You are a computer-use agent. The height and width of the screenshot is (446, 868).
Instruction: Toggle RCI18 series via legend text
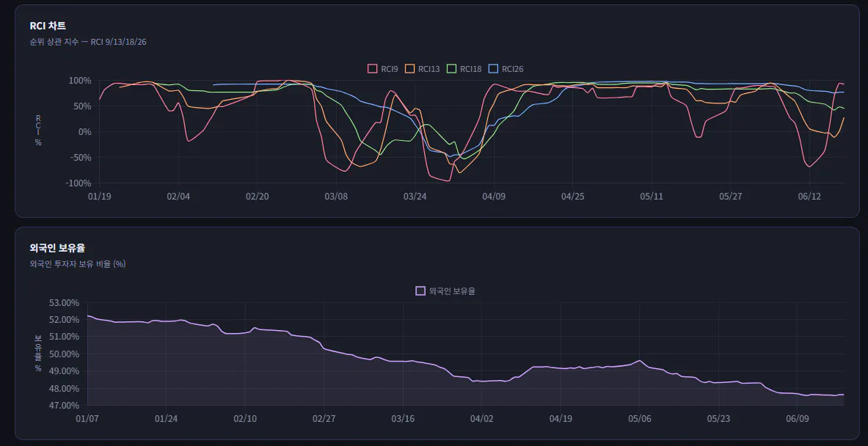click(470, 69)
